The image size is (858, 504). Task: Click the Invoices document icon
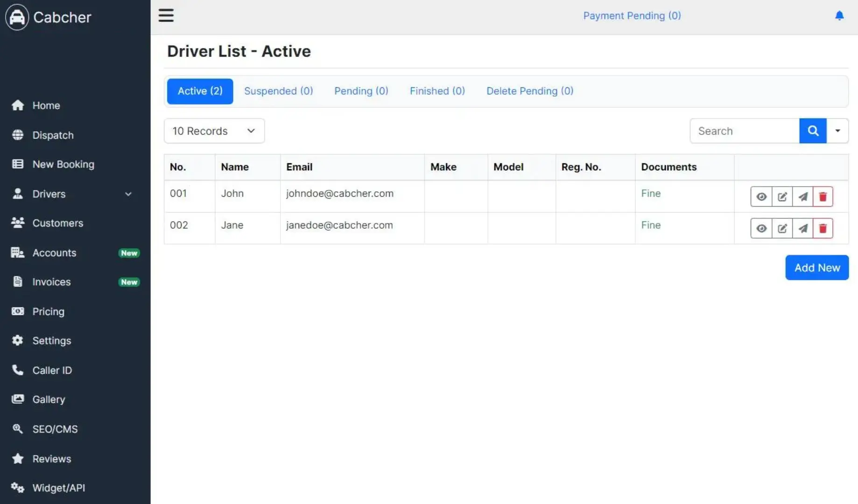pyautogui.click(x=18, y=282)
